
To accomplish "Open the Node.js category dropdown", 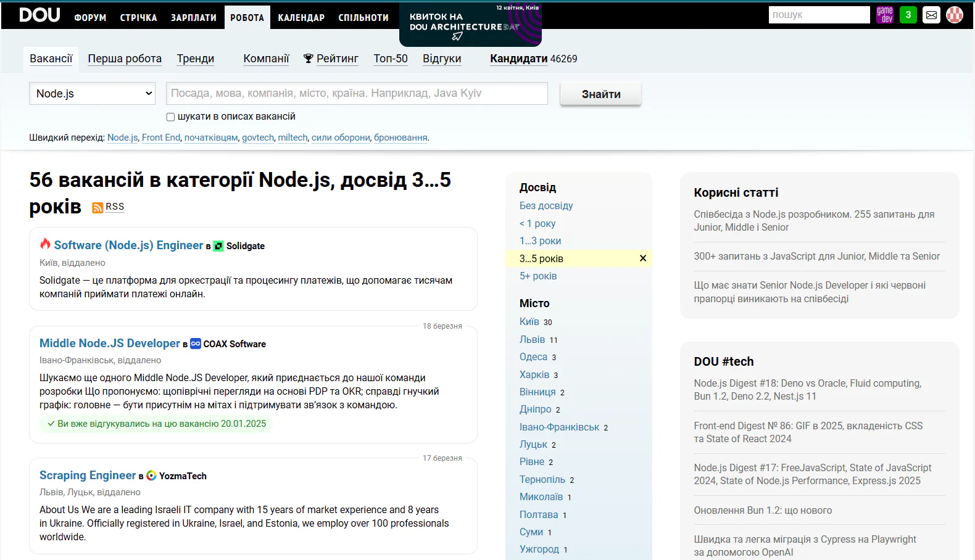I will (93, 94).
